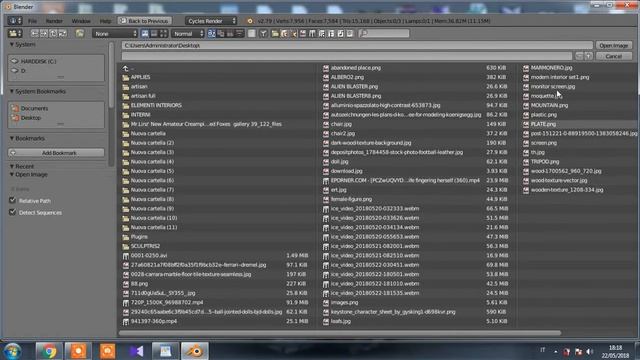Open the Window menu

click(81, 21)
